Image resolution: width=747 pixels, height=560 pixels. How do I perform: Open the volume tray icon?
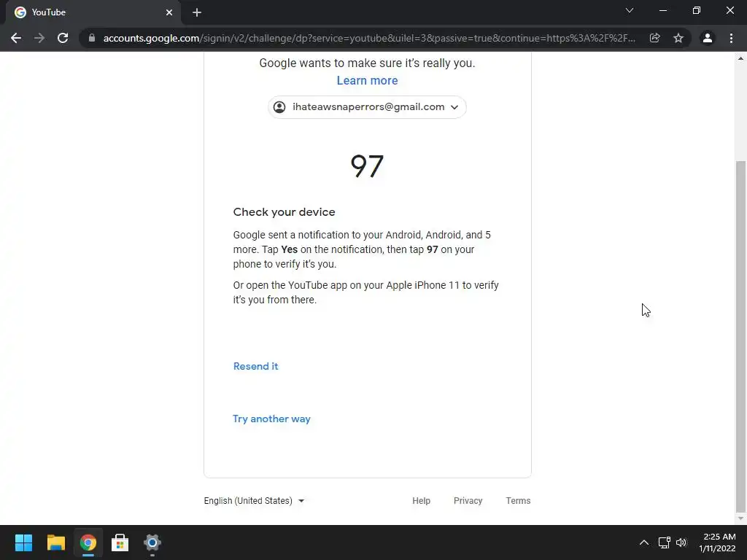point(681,542)
